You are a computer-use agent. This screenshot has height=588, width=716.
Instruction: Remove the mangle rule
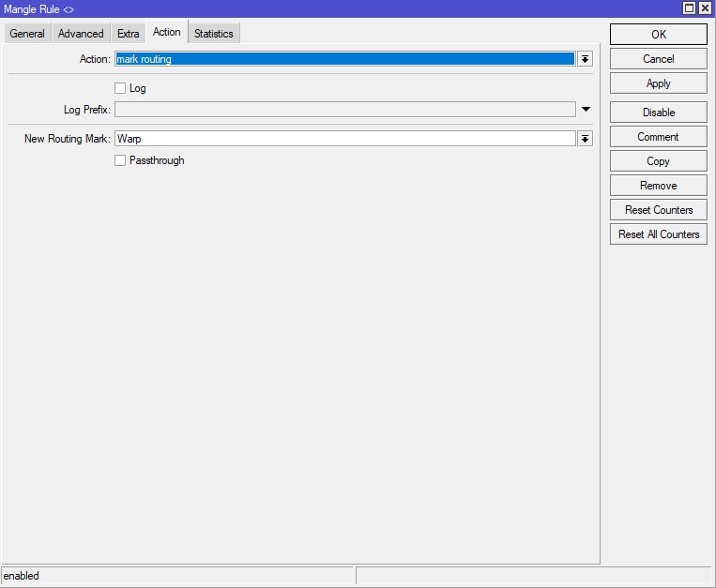pyautogui.click(x=659, y=186)
